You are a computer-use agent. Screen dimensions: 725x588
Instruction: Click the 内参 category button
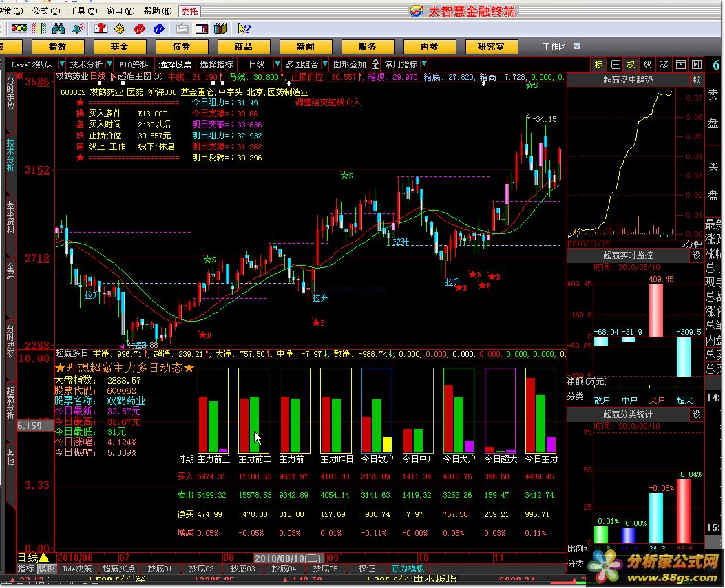[429, 46]
